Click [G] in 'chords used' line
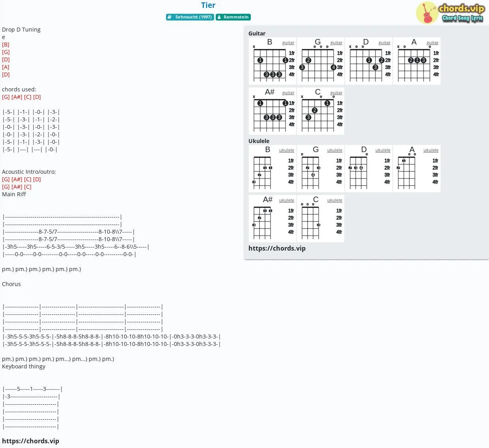The image size is (489, 448). (x=6, y=97)
